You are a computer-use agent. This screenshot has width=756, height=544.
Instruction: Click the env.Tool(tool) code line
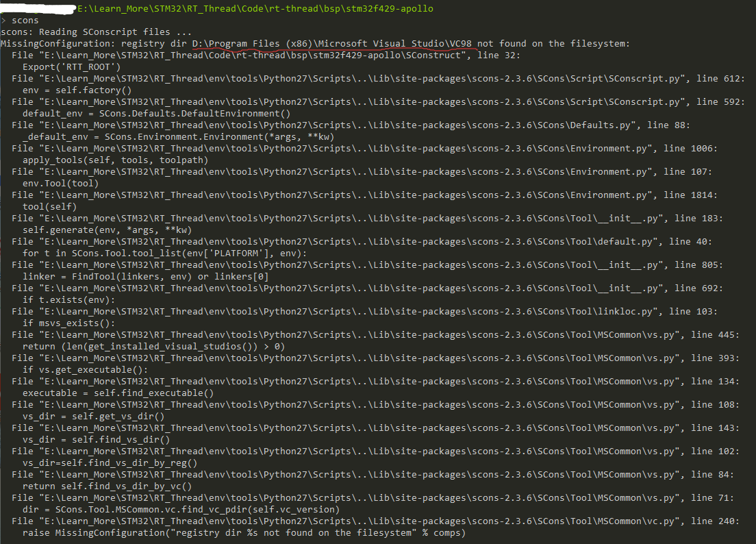60,184
